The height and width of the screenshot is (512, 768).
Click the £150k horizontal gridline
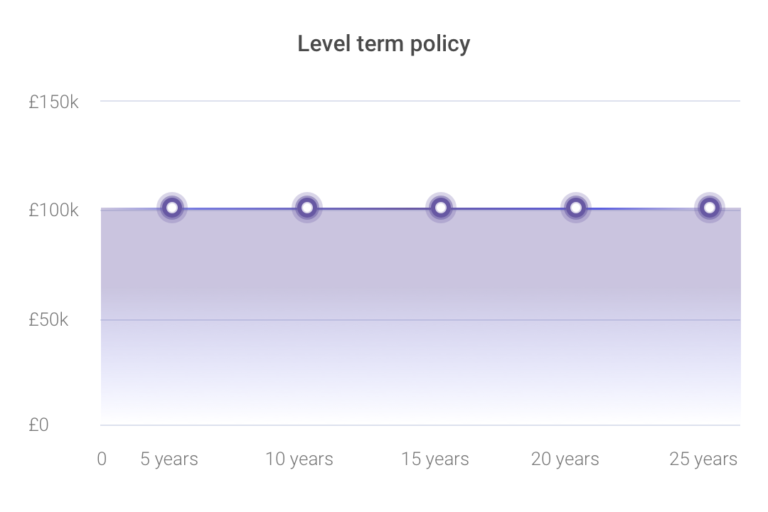(420, 102)
